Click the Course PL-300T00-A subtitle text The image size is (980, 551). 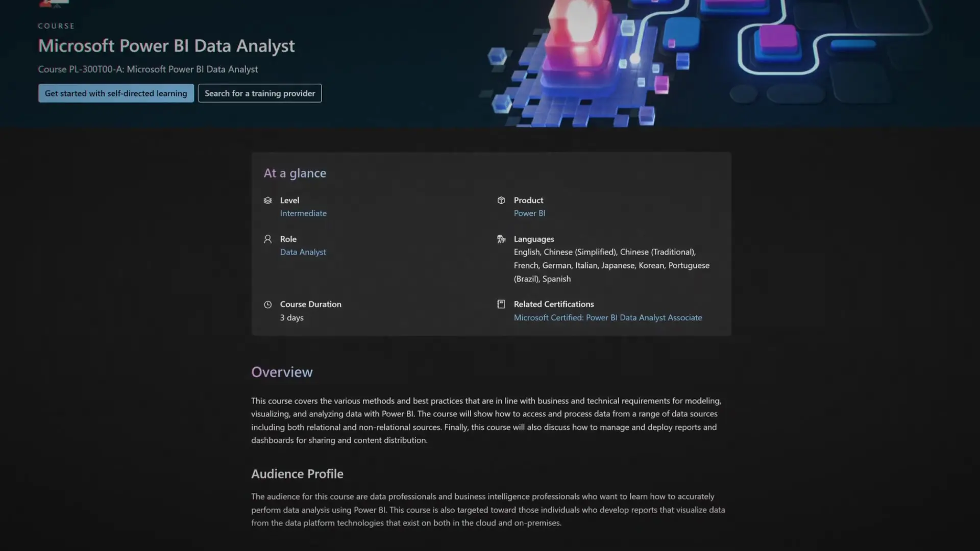point(148,69)
